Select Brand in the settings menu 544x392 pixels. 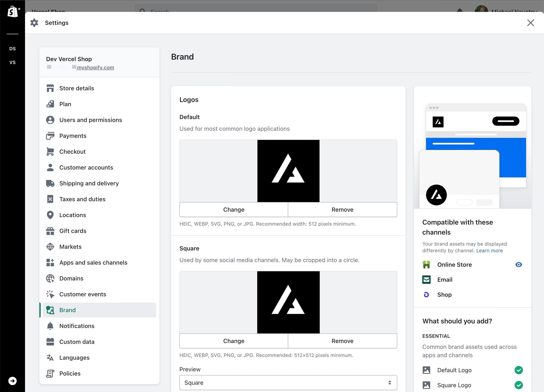67,310
